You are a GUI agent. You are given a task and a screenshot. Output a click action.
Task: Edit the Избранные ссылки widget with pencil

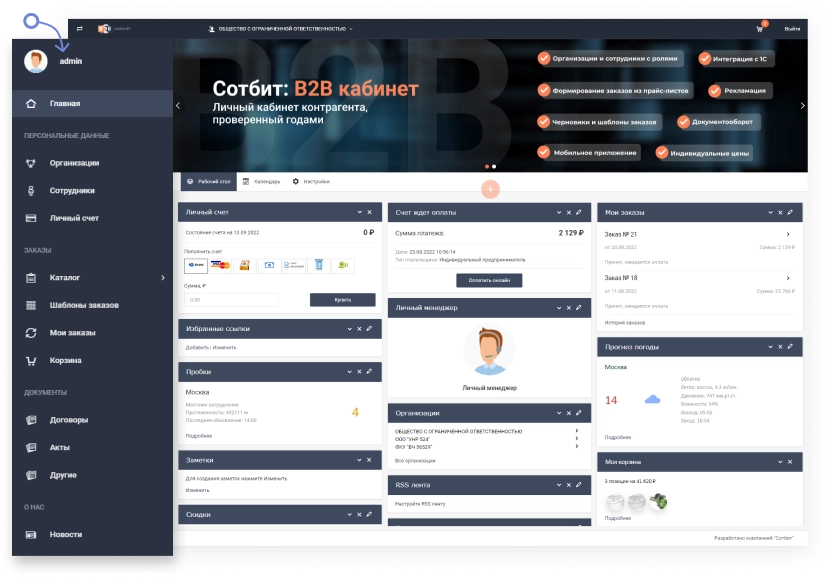pyautogui.click(x=369, y=329)
